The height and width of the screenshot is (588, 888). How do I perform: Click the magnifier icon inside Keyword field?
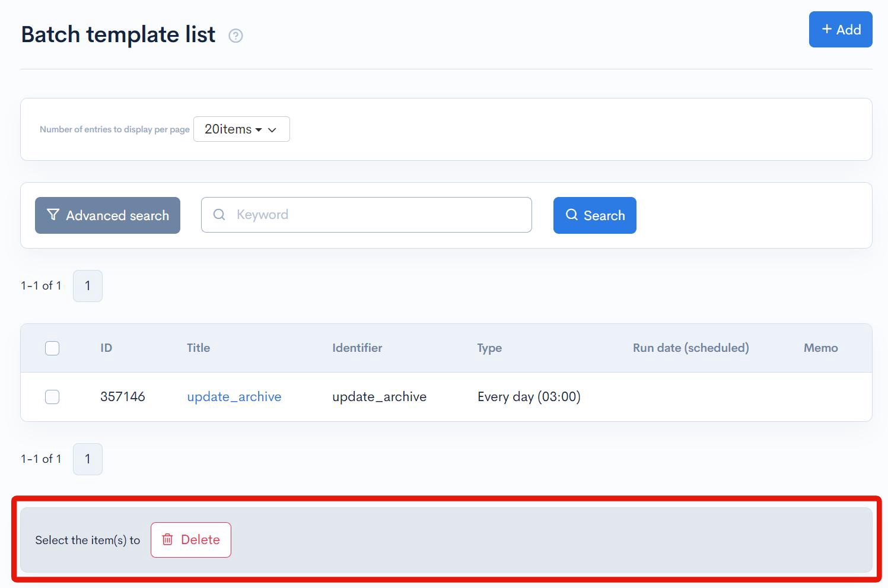coord(219,215)
